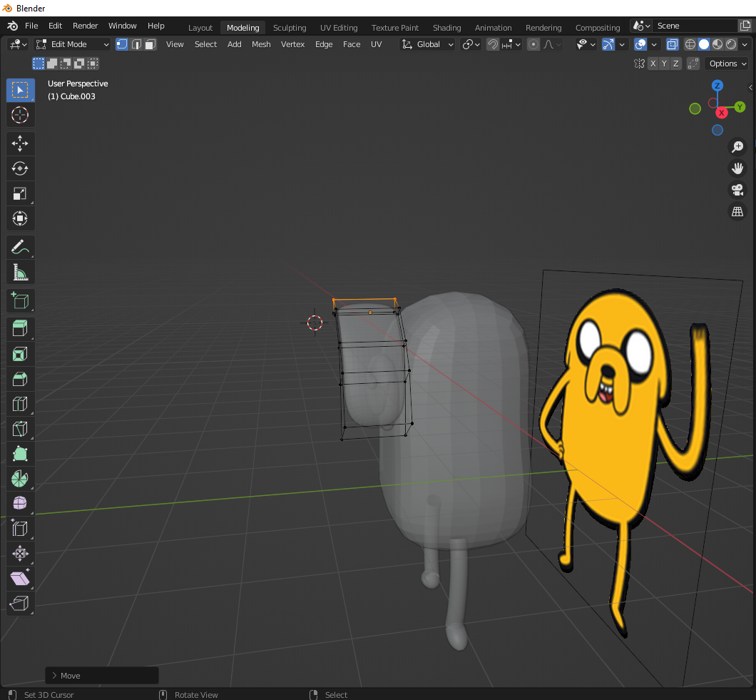The width and height of the screenshot is (756, 700).
Task: Open the Options dropdown
Action: coord(727,64)
